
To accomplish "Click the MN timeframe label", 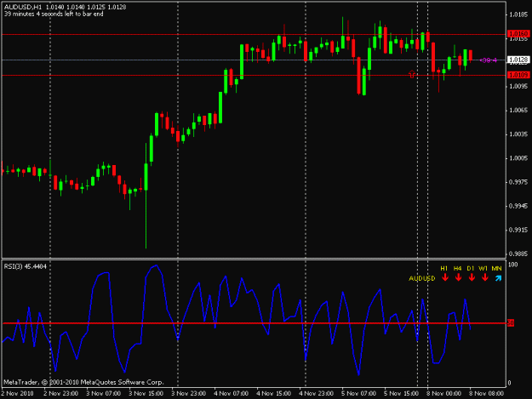I will point(497,269).
